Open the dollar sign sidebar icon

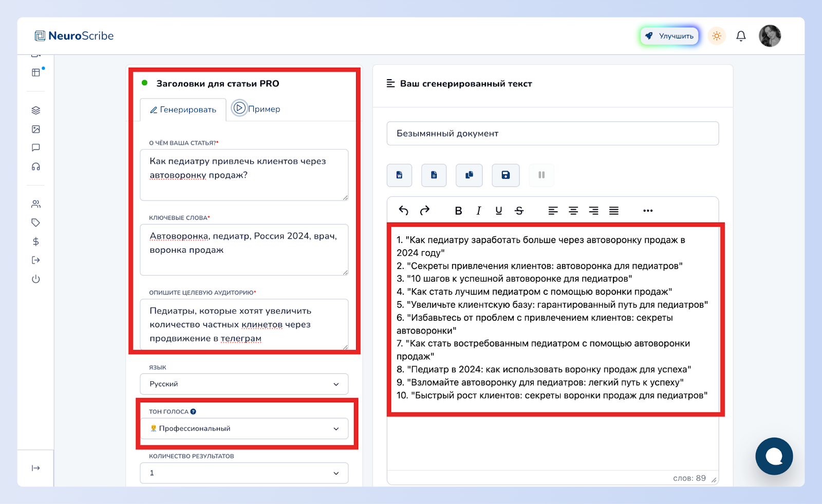36,241
